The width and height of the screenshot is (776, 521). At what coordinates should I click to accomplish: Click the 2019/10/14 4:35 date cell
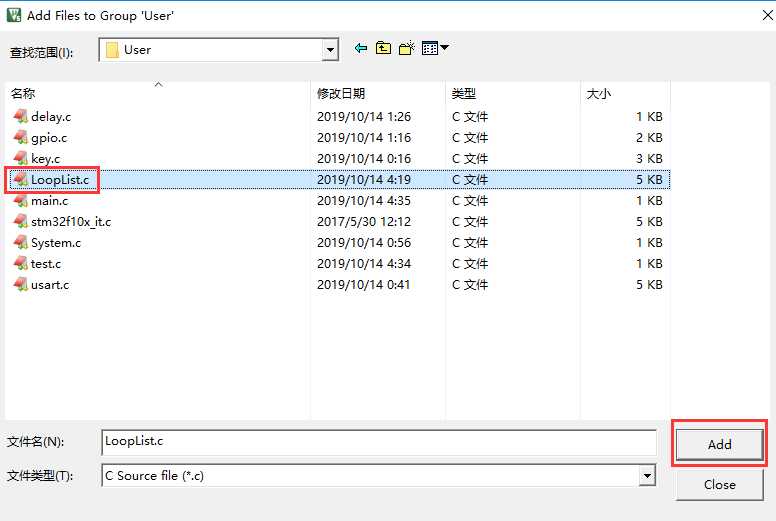364,201
